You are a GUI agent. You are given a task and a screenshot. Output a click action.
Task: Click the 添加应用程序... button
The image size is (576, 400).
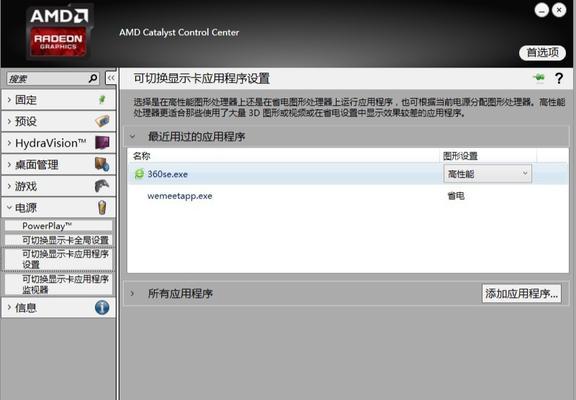click(x=522, y=293)
